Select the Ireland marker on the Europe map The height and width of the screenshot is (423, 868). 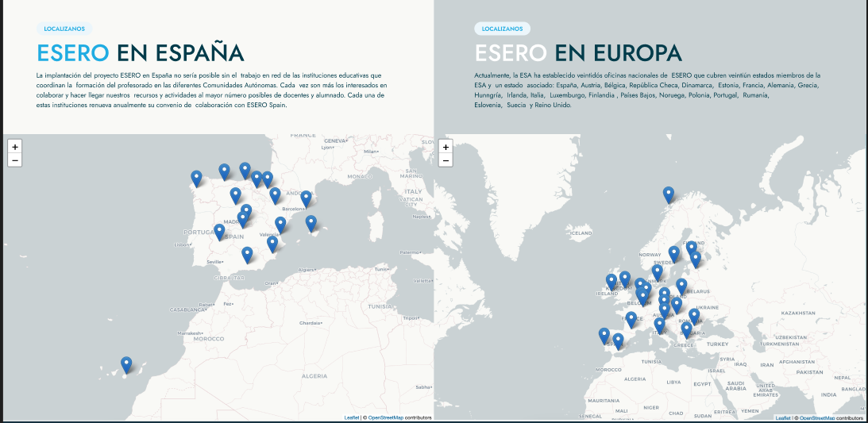click(611, 282)
